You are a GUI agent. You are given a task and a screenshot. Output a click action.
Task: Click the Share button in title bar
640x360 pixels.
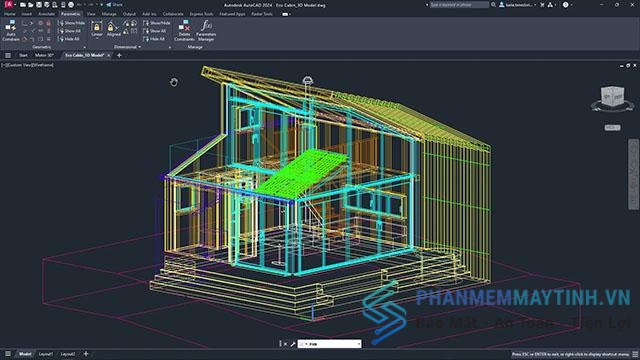[x=114, y=5]
